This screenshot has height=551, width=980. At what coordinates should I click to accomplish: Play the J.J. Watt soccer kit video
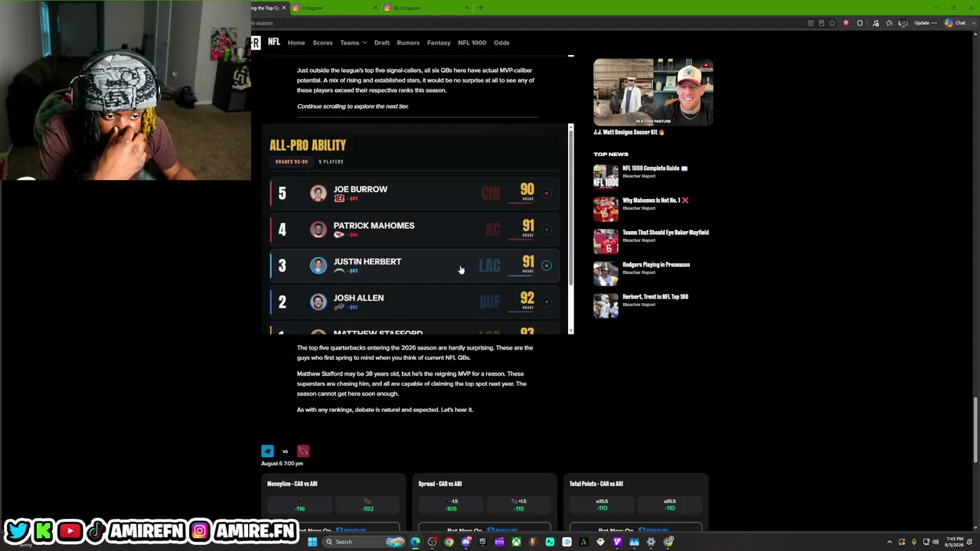coord(653,92)
